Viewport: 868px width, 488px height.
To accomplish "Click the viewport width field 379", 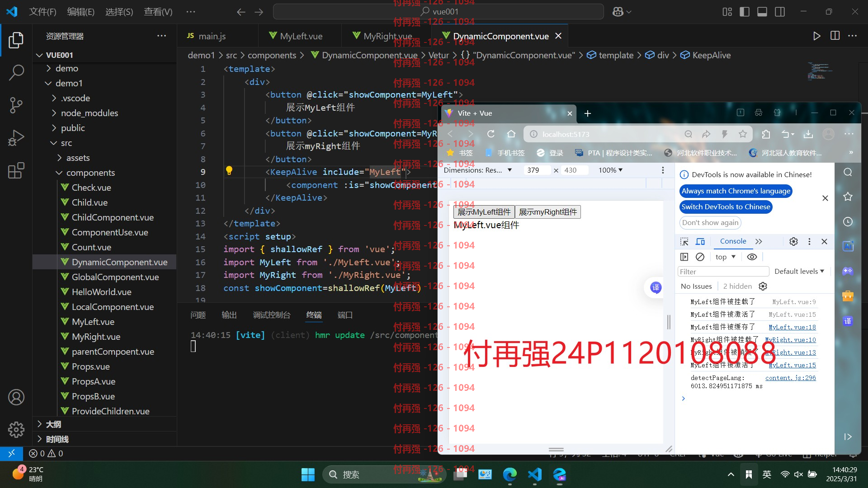I will tap(536, 170).
